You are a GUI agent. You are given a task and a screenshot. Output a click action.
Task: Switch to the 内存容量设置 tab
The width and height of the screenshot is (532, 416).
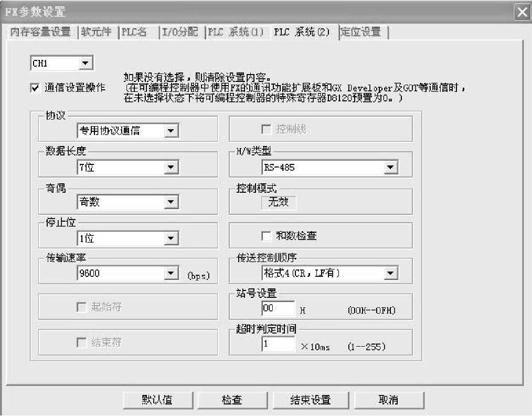click(x=41, y=32)
